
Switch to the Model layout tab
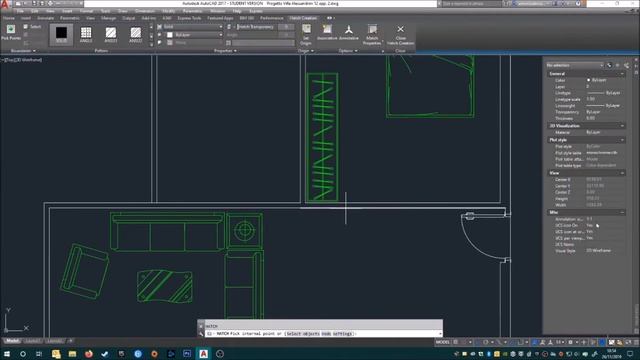[x=12, y=341]
